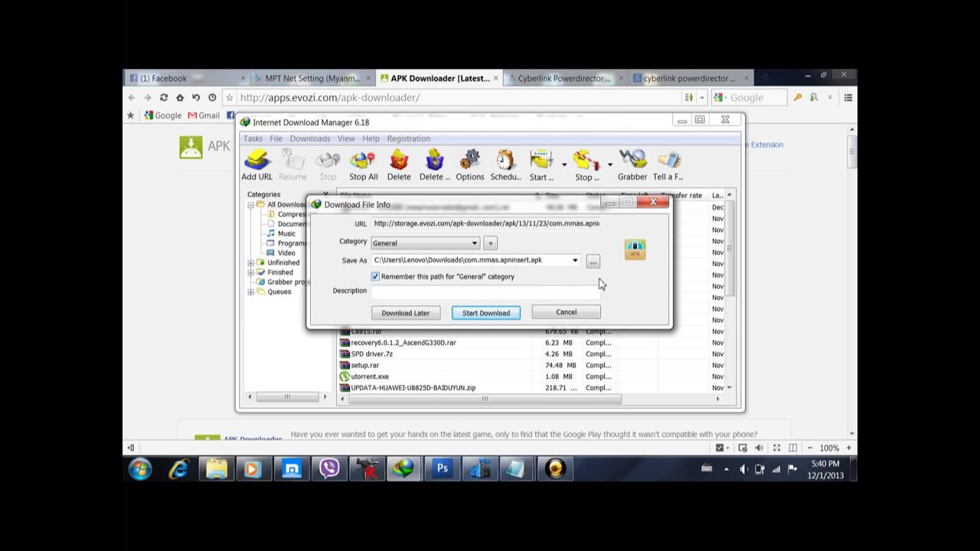Toggle Remember this path for General checkbox
The image size is (980, 551).
375,276
